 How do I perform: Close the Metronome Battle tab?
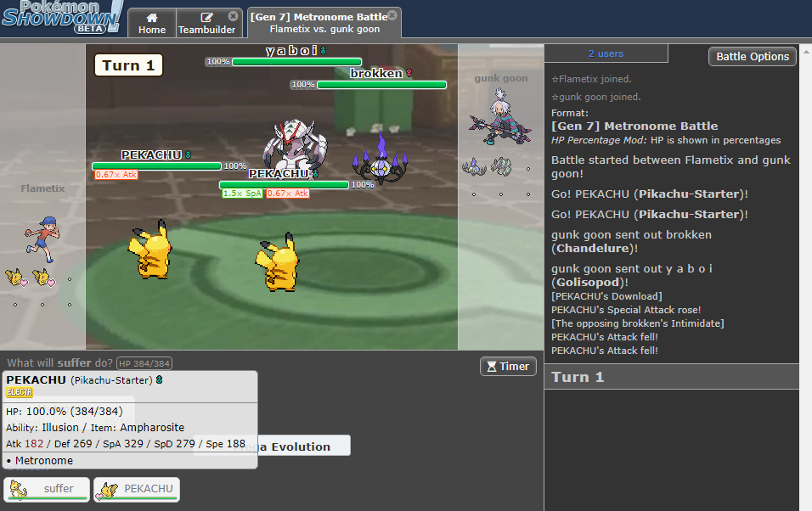[x=392, y=15]
